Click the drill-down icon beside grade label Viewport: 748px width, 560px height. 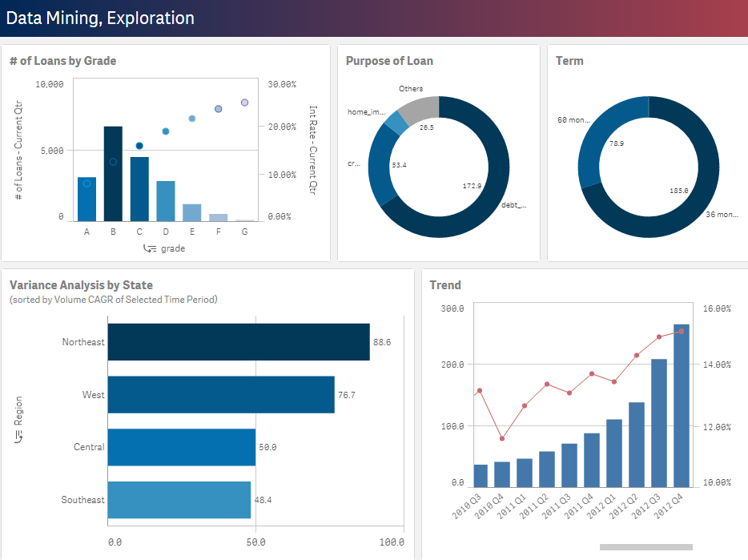click(150, 248)
